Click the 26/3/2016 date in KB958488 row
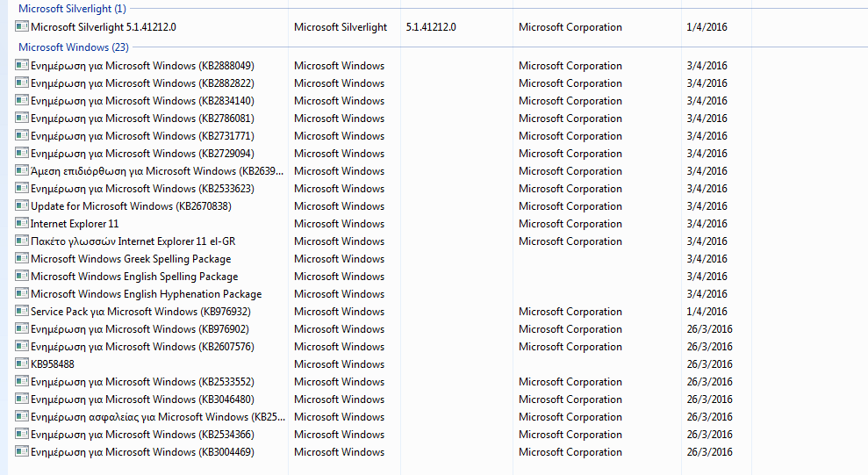The height and width of the screenshot is (475, 868). point(710,364)
